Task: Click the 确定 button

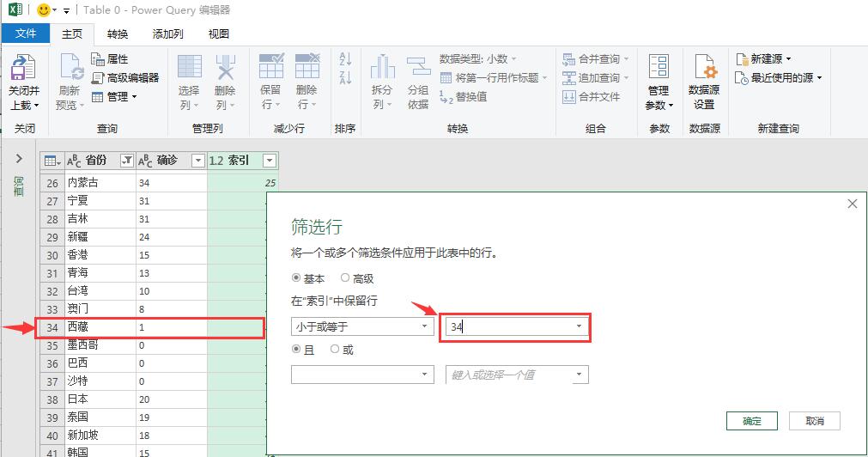Action: (x=751, y=421)
